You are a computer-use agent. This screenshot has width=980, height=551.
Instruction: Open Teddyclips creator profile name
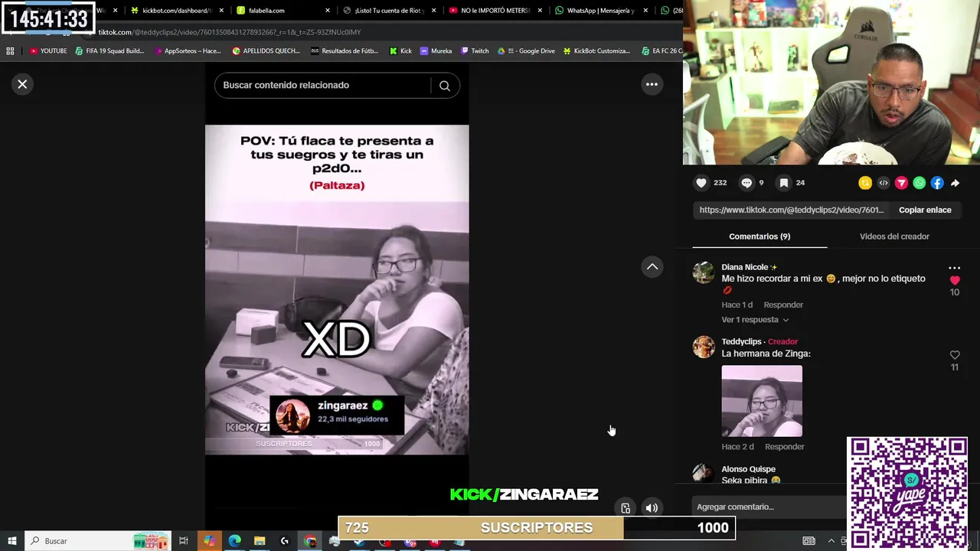[741, 341]
